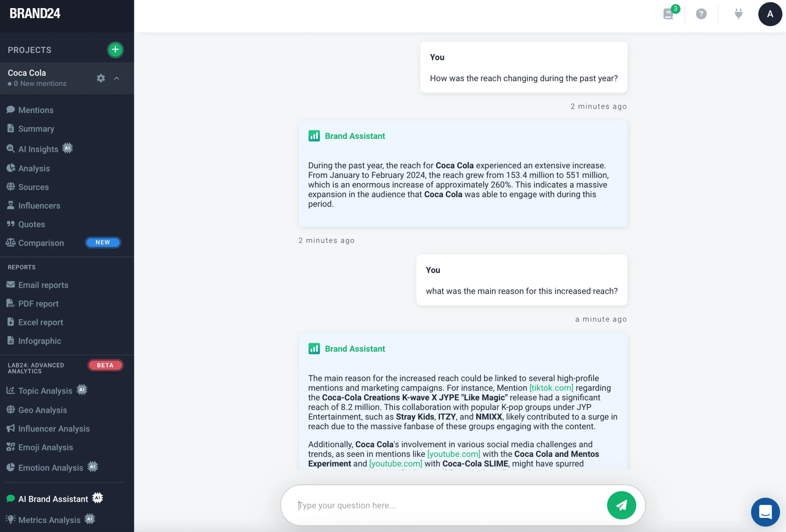Open the first youtube.com mention link
The height and width of the screenshot is (532, 786).
click(x=454, y=454)
